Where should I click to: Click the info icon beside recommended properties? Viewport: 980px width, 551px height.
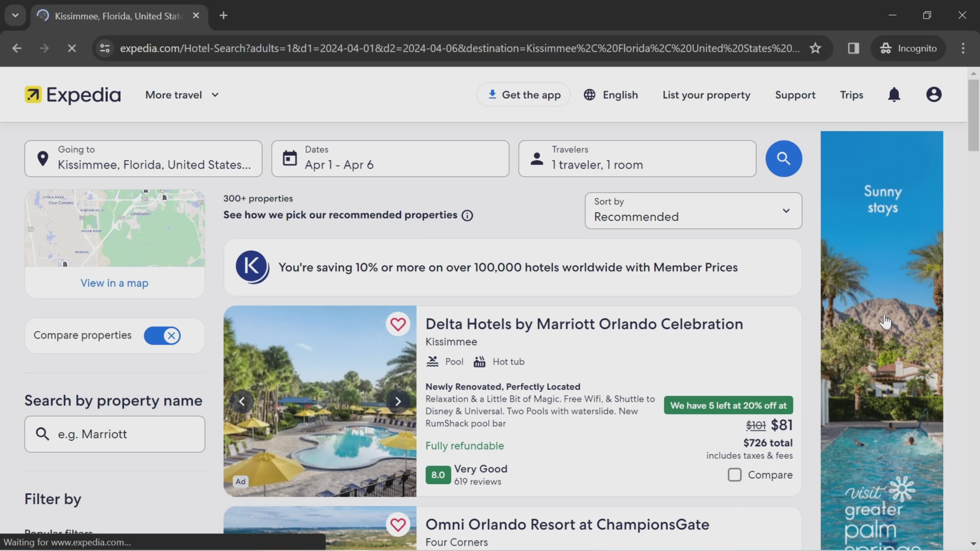point(467,216)
